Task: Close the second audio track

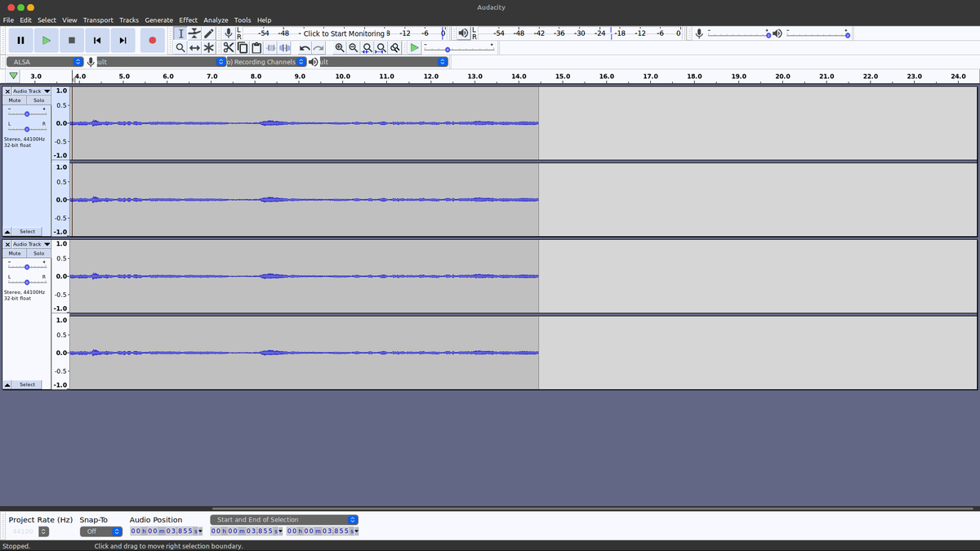Action: 7,244
